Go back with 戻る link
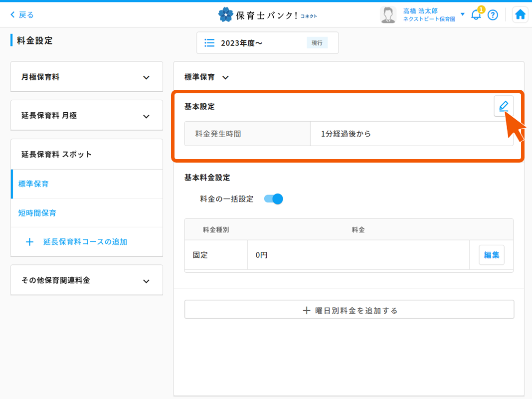The height and width of the screenshot is (399, 532). click(x=22, y=15)
